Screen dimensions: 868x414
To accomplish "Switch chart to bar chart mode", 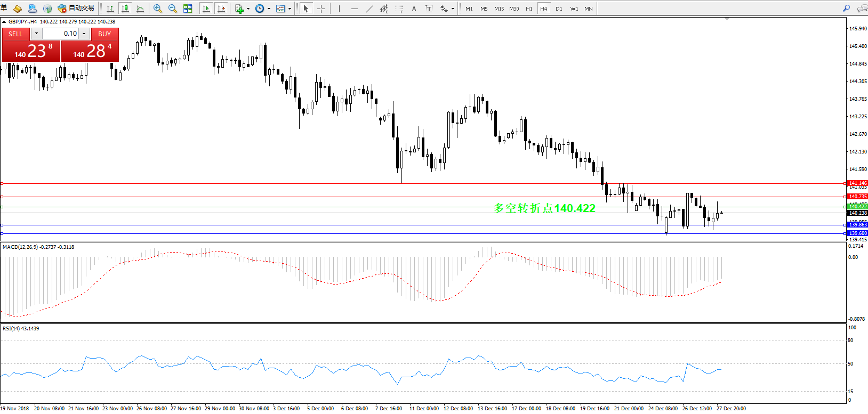I will coord(110,9).
